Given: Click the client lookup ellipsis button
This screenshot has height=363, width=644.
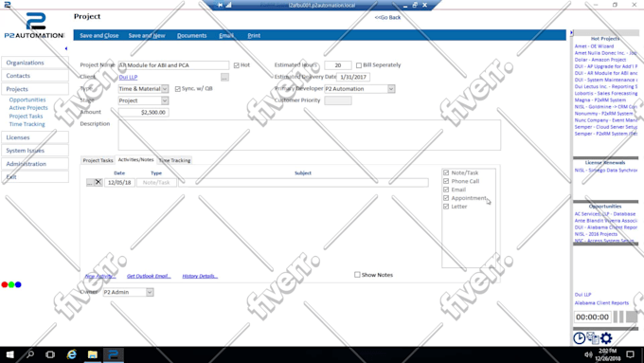Looking at the screenshot, I should click(224, 77).
